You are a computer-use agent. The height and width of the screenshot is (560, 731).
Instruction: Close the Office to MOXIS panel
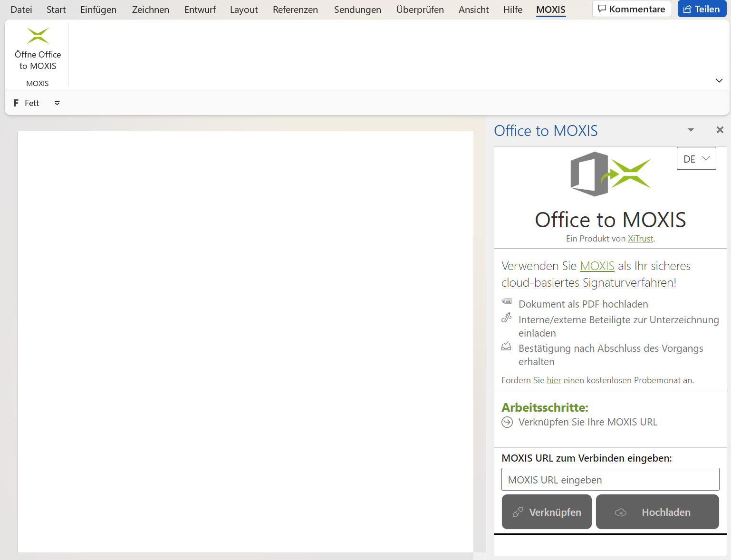tap(720, 129)
